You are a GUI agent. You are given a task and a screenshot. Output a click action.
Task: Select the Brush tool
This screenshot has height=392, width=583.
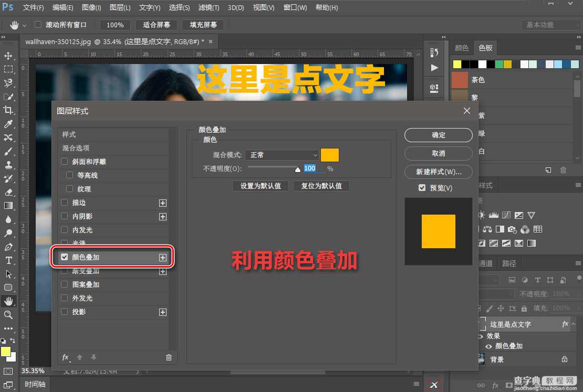[x=8, y=151]
